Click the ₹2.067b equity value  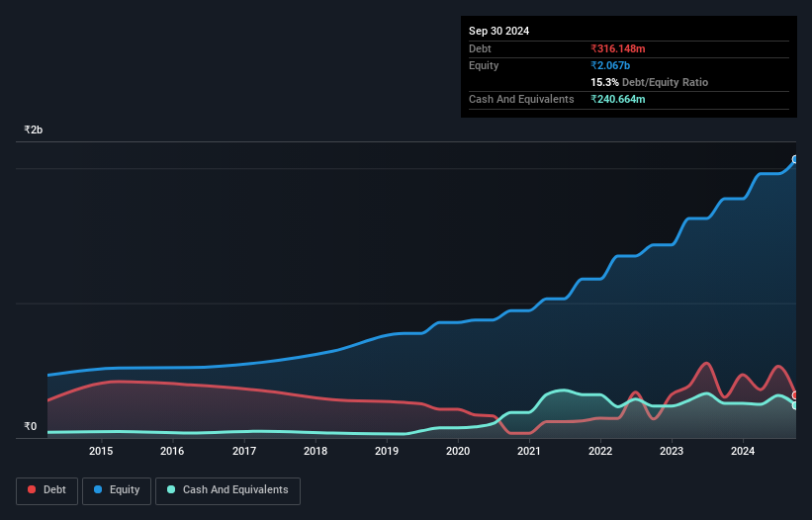pos(610,65)
